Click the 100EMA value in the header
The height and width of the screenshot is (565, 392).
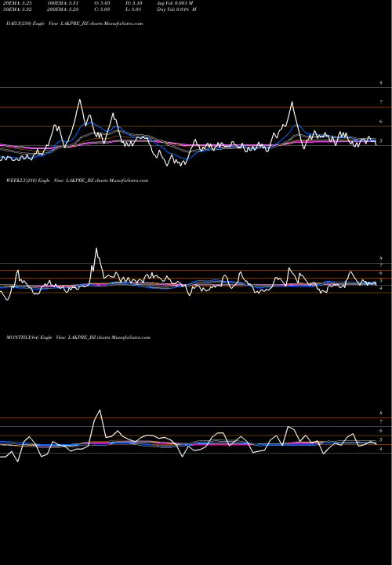click(x=63, y=3)
